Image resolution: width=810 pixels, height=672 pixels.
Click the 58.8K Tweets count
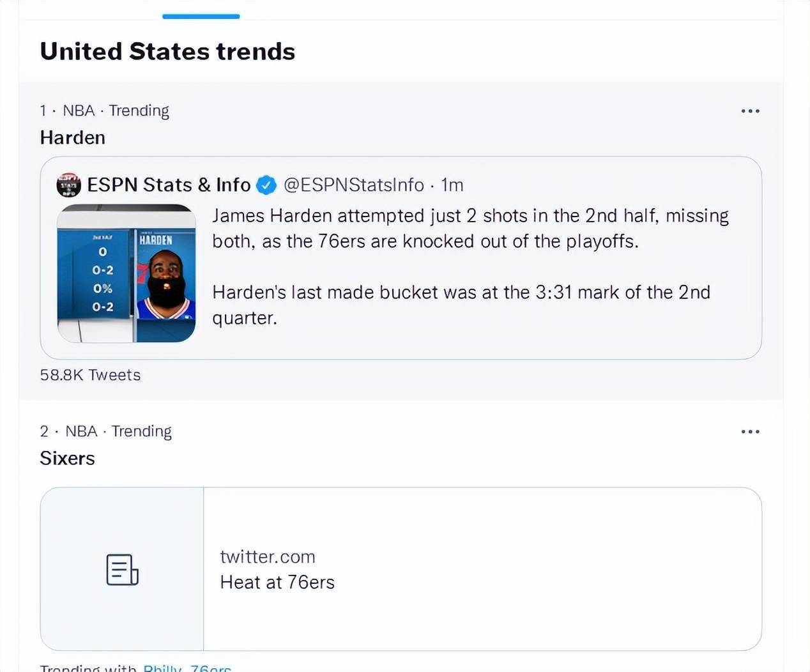click(90, 375)
